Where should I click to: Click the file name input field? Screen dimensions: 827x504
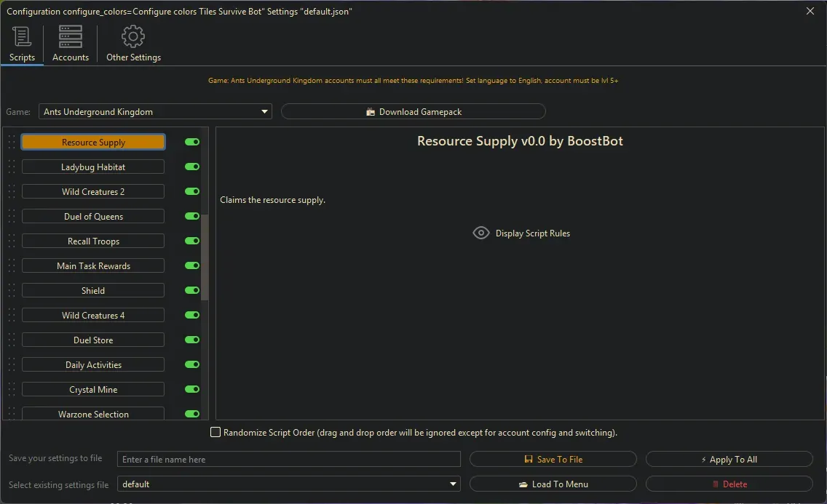[289, 460]
